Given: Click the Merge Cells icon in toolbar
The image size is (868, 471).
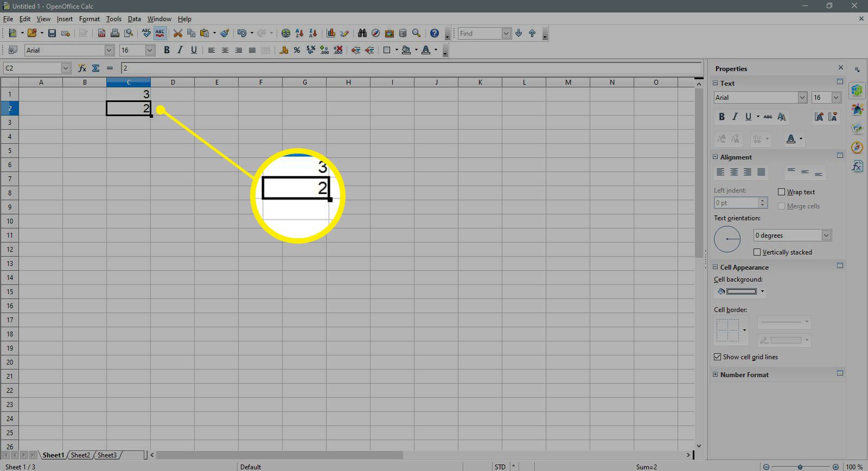Looking at the screenshot, I should [266, 50].
